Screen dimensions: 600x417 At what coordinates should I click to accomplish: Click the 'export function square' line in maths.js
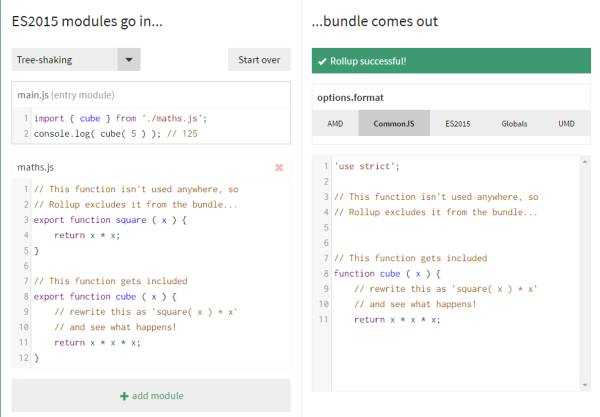(x=110, y=219)
